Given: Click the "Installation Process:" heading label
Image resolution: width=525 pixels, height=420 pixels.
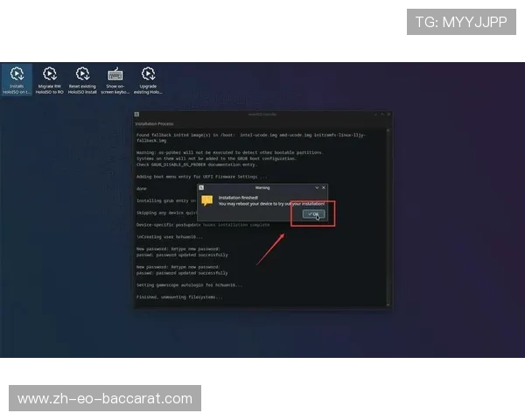Looking at the screenshot, I should point(155,124).
